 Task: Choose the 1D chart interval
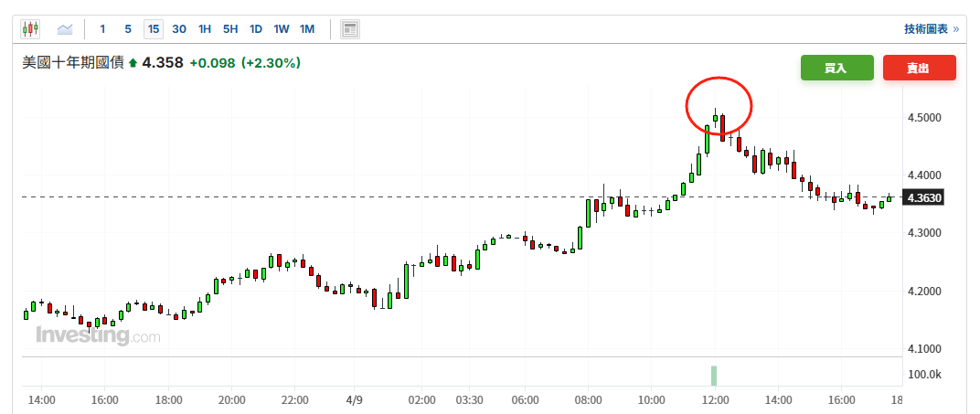click(256, 29)
